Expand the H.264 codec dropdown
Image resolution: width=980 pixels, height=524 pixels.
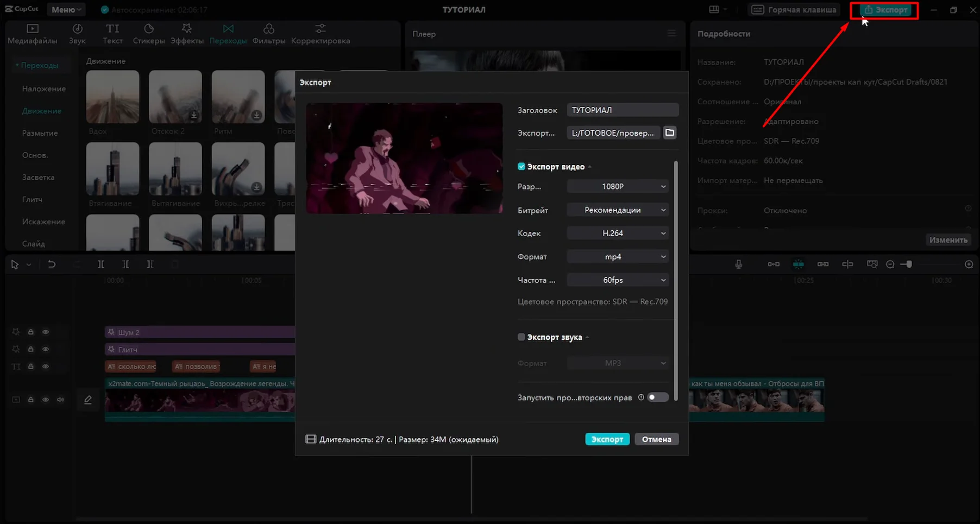pos(618,233)
